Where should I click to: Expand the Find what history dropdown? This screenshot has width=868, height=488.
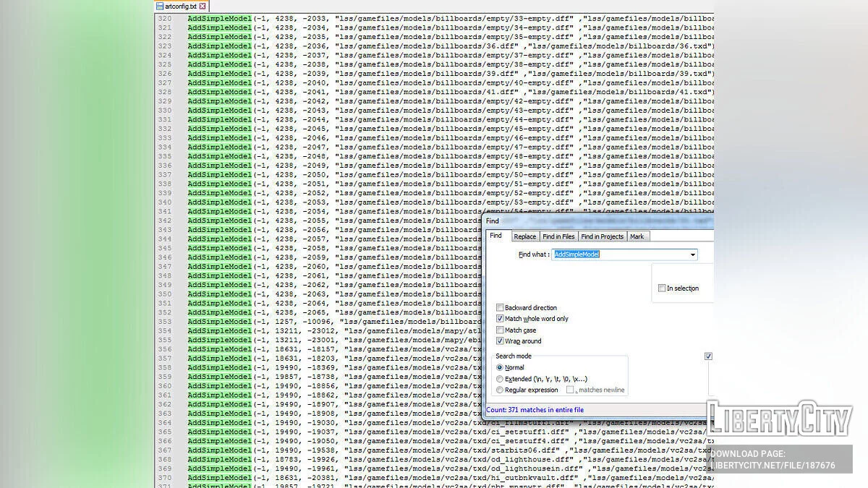click(693, 254)
